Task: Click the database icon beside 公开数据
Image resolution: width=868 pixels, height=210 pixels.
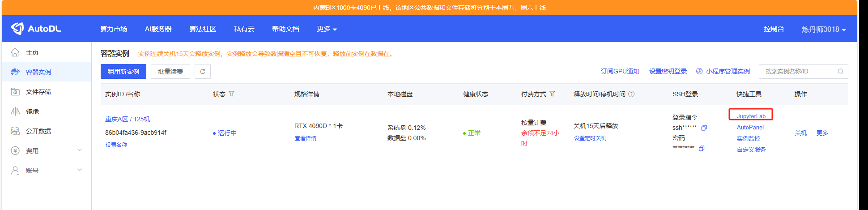Action: [x=15, y=131]
